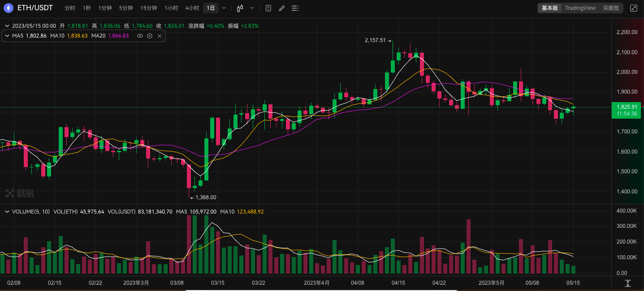Click the date 2023/05/15 00:00
The height and width of the screenshot is (291, 644).
(x=34, y=26)
